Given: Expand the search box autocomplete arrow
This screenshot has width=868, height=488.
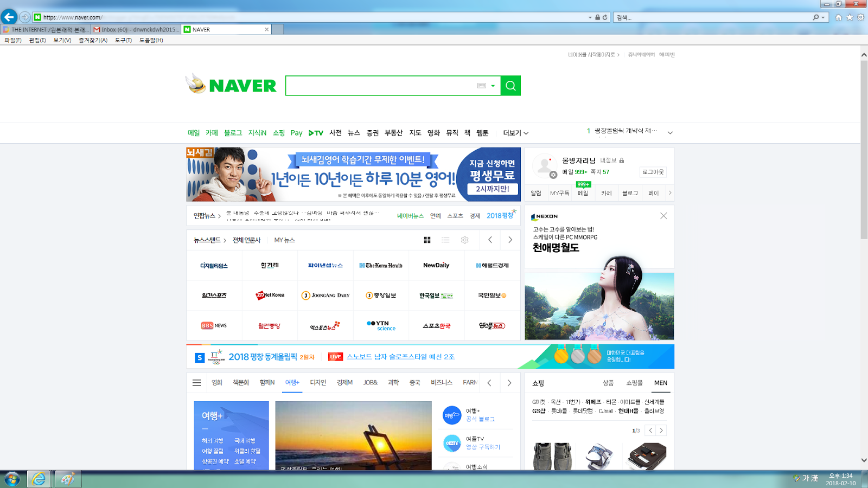Looking at the screenshot, I should [x=493, y=86].
